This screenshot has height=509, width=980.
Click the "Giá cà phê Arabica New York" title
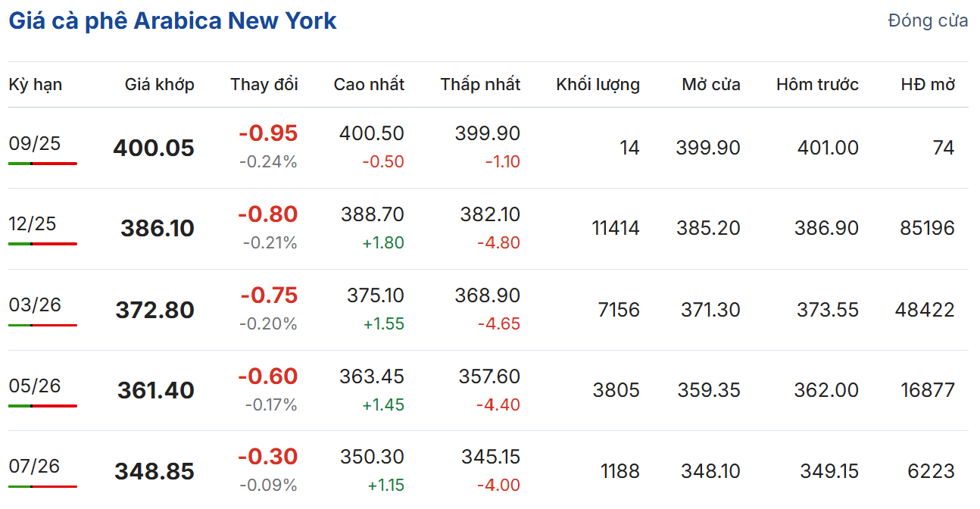click(173, 20)
